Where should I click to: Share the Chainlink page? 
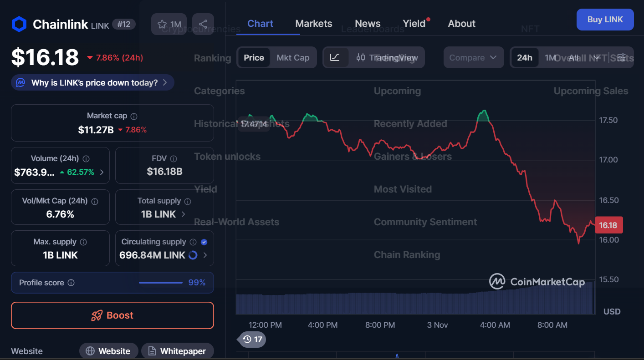click(203, 24)
